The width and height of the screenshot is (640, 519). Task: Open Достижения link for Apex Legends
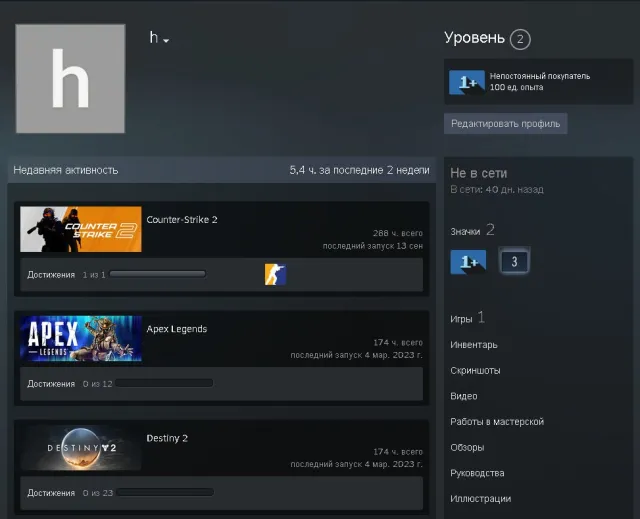coord(51,384)
